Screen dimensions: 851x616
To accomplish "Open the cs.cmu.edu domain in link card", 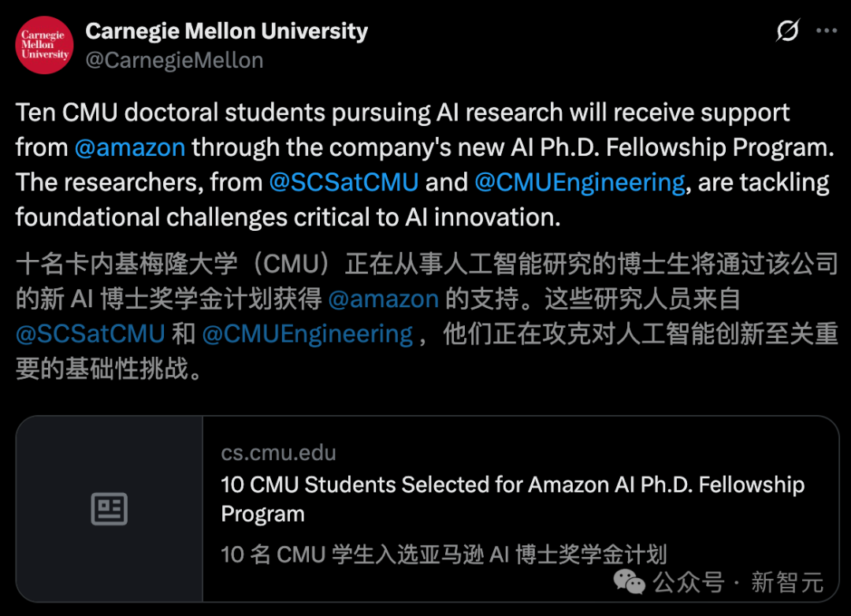I will [x=278, y=453].
